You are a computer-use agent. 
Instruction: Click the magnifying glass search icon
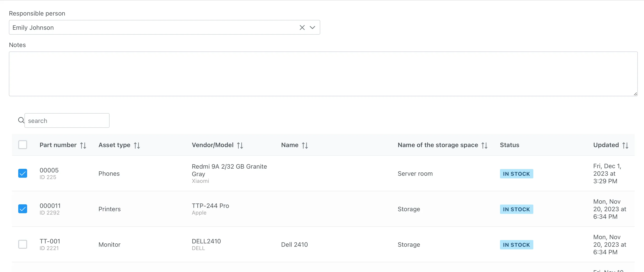pyautogui.click(x=21, y=120)
